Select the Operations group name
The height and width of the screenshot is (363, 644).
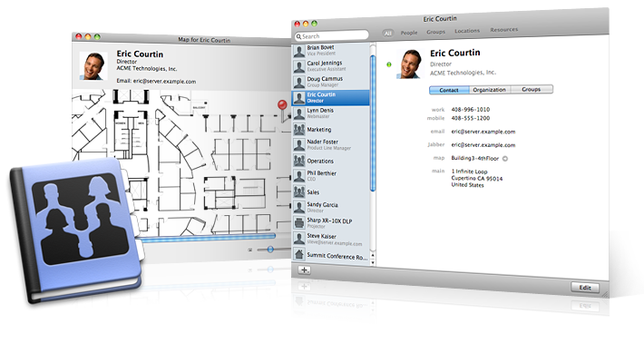pos(320,162)
